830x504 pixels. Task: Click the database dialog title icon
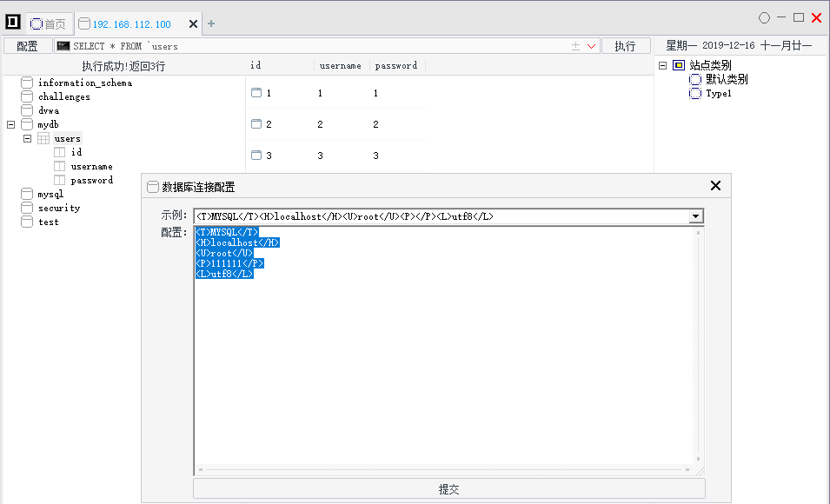(152, 186)
